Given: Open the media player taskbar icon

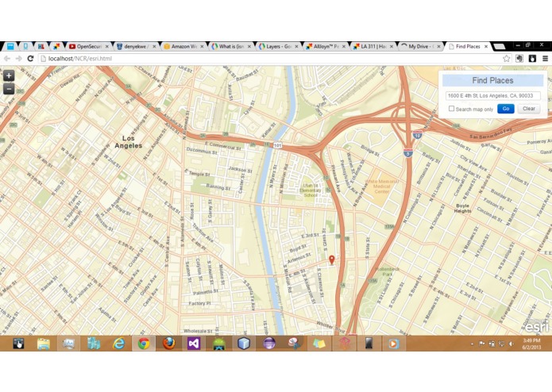Looking at the screenshot, I should 394,344.
